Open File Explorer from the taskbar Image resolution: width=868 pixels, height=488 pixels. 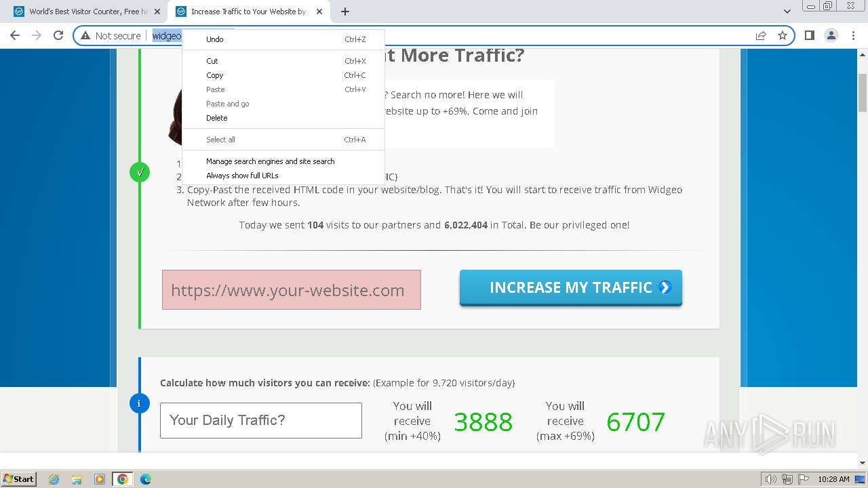[x=77, y=479]
